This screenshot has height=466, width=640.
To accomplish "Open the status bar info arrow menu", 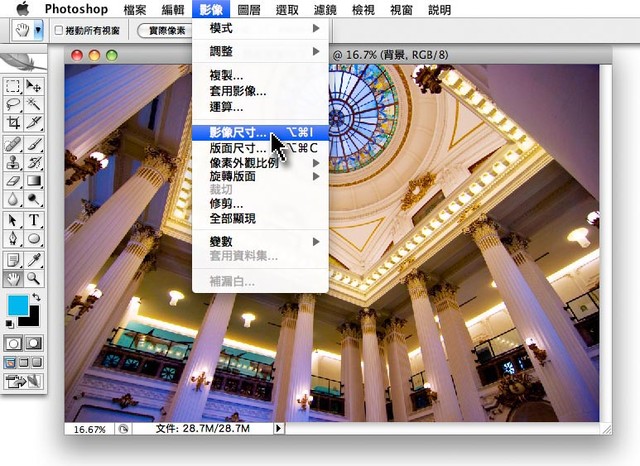I will tap(278, 428).
